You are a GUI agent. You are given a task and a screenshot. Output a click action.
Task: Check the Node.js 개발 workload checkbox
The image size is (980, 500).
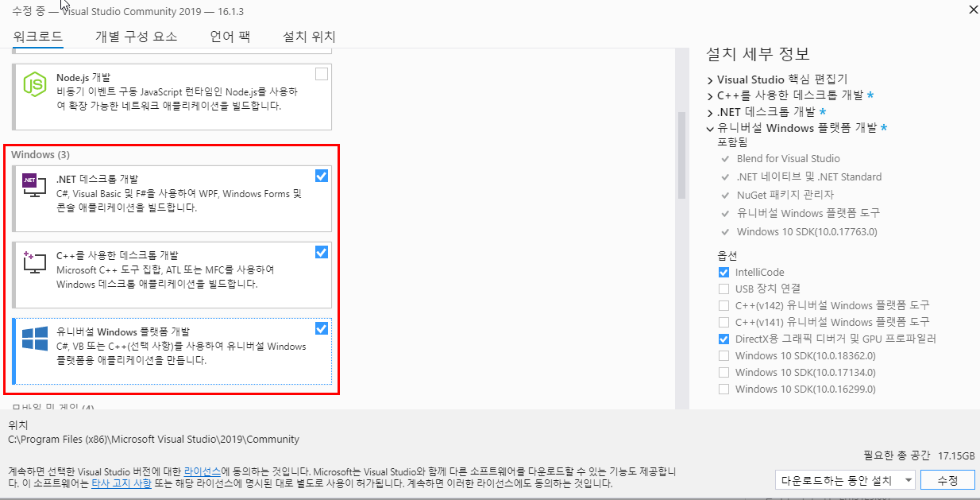(322, 74)
